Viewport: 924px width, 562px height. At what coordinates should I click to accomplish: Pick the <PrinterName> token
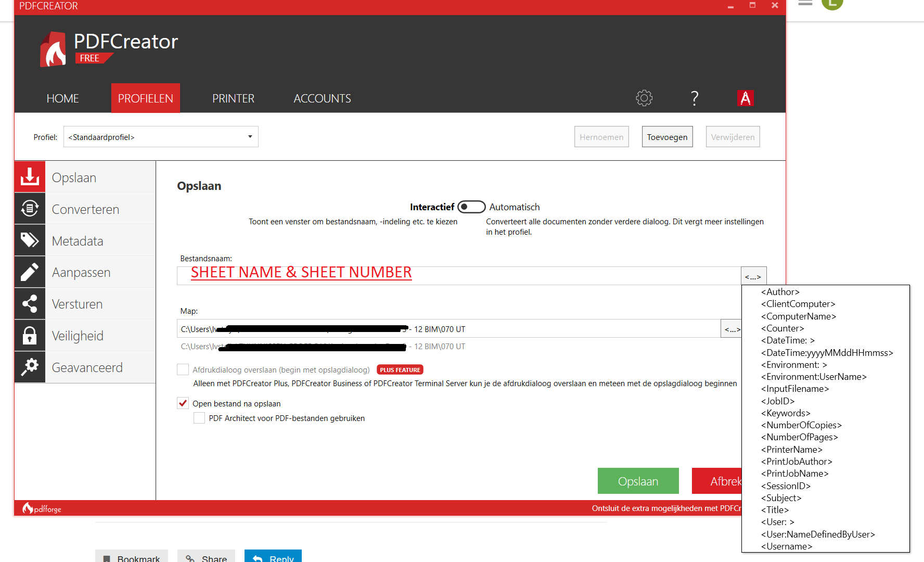coord(792,450)
